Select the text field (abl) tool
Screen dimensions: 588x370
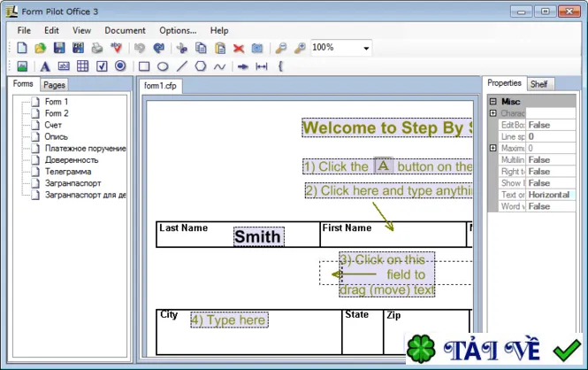tap(64, 66)
